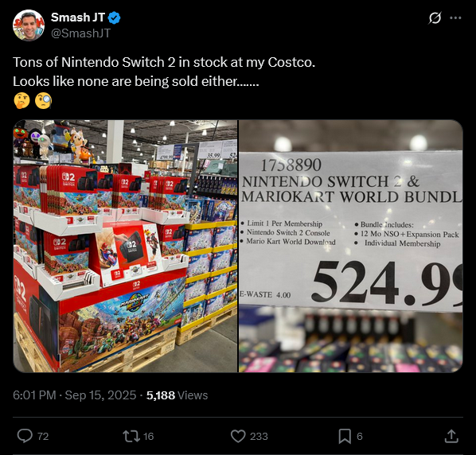Viewport: 476px width, 455px height.
Task: Click the 72 replies count
Action: pos(43,436)
